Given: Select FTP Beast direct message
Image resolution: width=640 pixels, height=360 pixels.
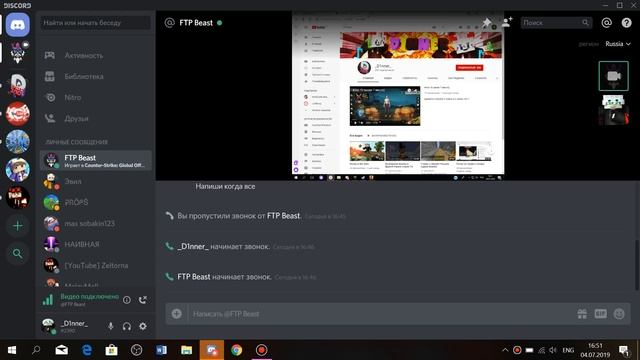Looking at the screenshot, I should [x=96, y=160].
